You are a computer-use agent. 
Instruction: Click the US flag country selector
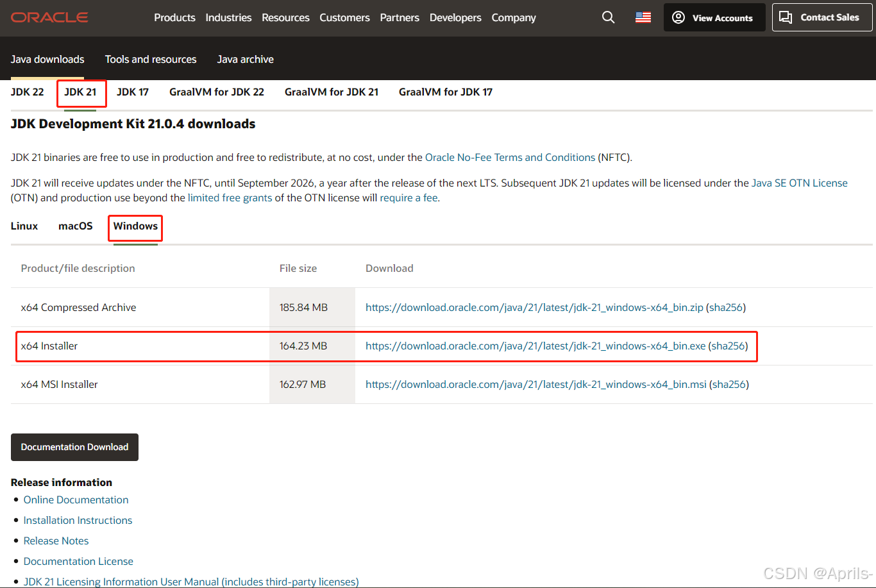[643, 17]
